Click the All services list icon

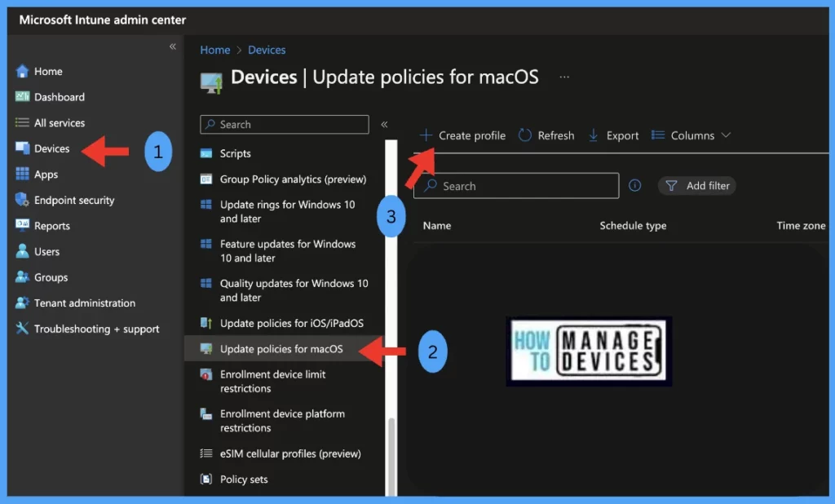[x=22, y=122]
